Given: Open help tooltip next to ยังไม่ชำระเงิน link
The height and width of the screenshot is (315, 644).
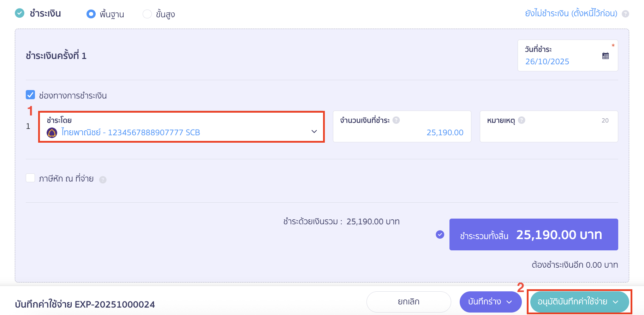Looking at the screenshot, I should [x=625, y=13].
